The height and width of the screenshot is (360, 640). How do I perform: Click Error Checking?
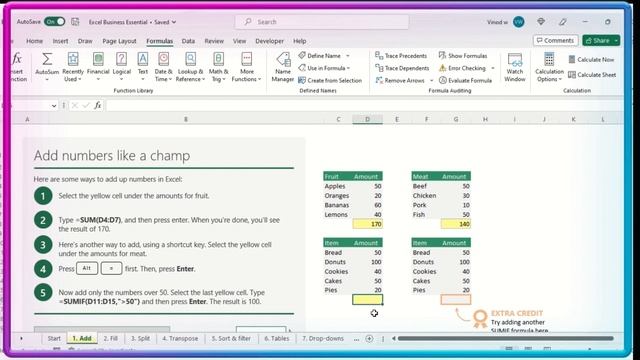click(462, 68)
